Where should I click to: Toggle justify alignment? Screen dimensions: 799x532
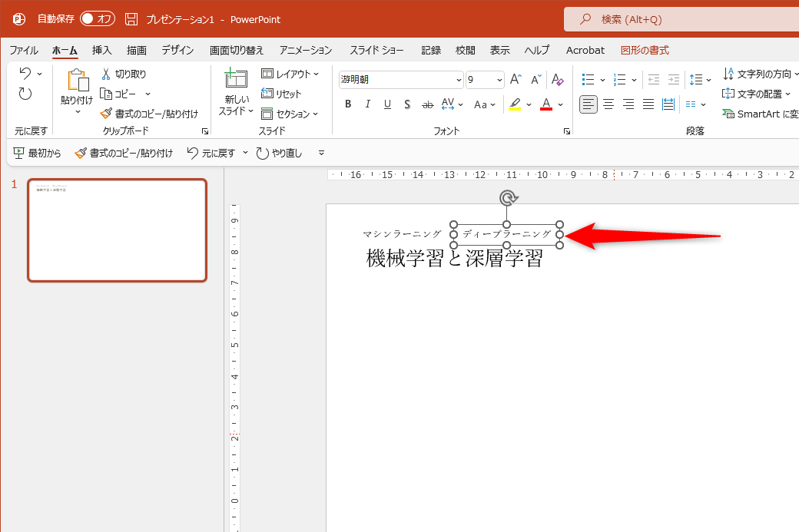tap(648, 104)
